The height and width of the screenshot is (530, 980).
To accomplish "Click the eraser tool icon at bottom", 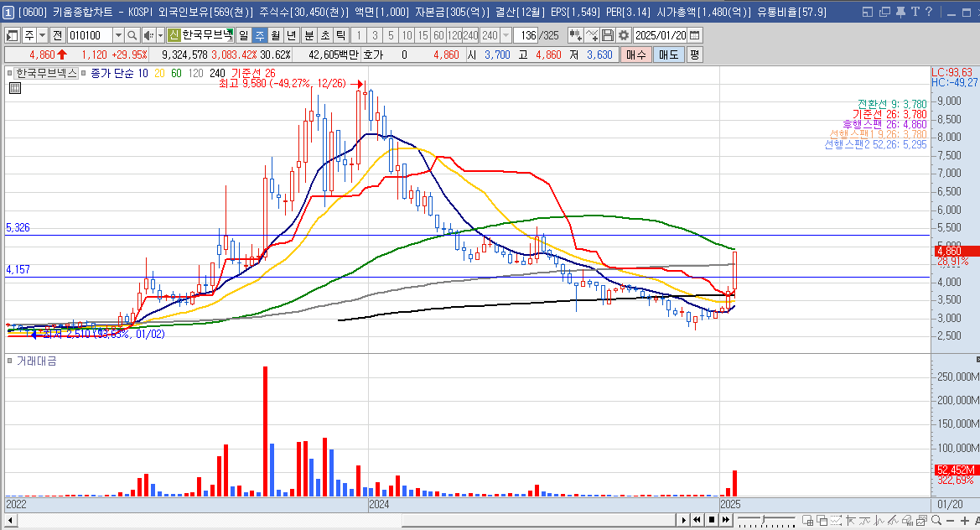I will (908, 520).
